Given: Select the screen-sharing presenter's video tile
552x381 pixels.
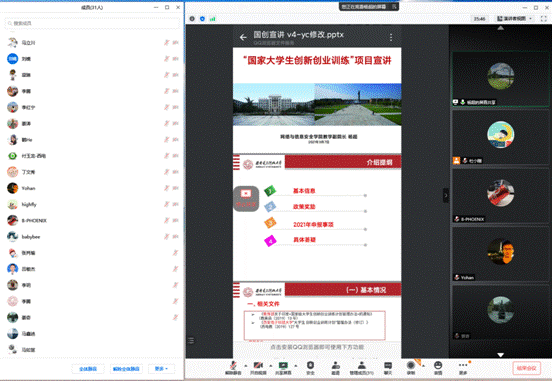Looking at the screenshot, I should [x=500, y=79].
